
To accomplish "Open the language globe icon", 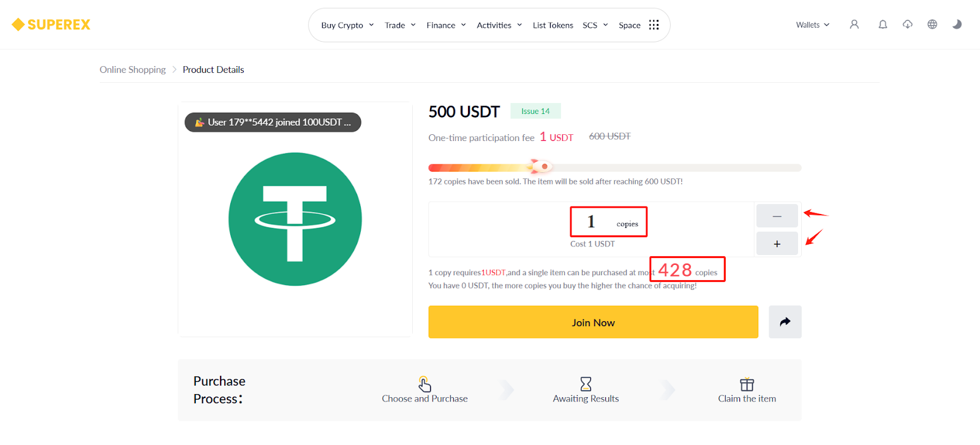I will (932, 25).
